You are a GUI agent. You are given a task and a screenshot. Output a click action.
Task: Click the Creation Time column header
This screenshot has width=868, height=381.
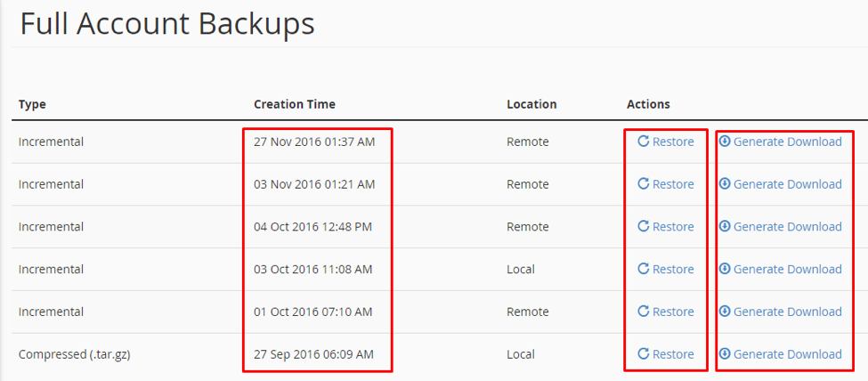point(295,104)
